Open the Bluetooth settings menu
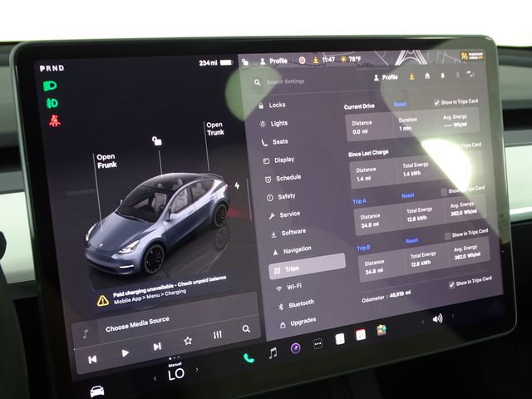 296,304
